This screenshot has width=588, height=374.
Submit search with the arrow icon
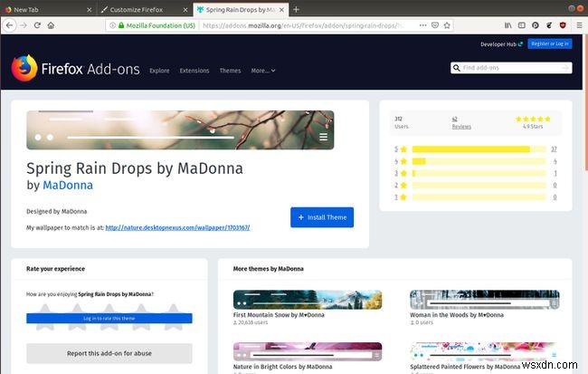coord(565,68)
